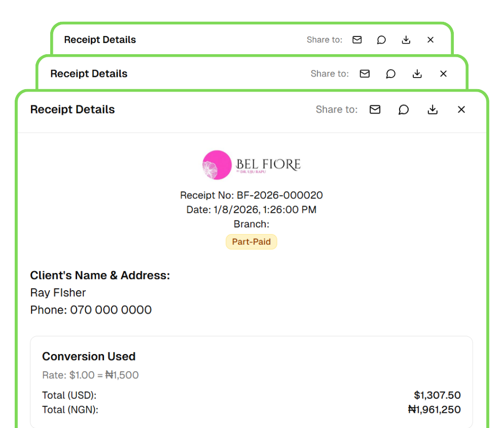Click the phone number 070 000 0000
Image resolution: width=504 pixels, height=428 pixels.
click(x=91, y=310)
